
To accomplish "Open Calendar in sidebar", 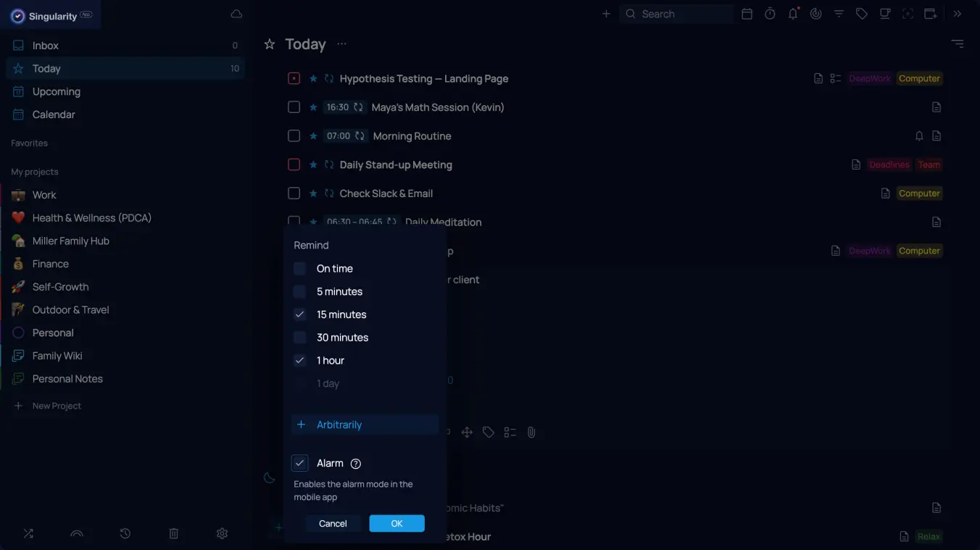I will point(125,114).
